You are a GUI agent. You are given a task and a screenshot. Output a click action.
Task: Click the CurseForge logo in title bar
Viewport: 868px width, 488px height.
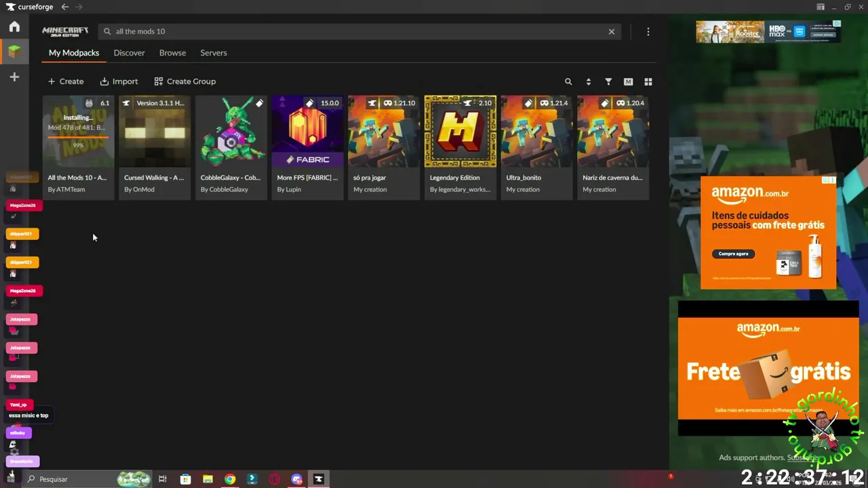pos(29,7)
